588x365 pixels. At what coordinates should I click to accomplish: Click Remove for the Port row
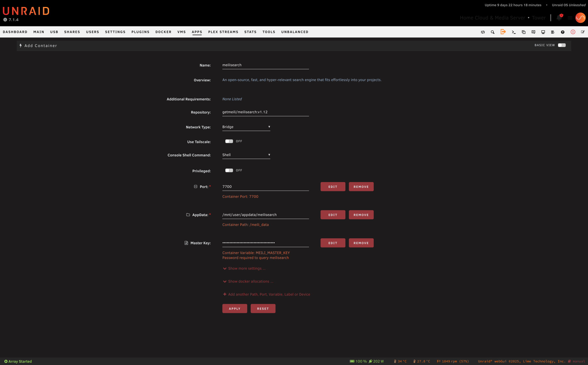[x=361, y=187]
